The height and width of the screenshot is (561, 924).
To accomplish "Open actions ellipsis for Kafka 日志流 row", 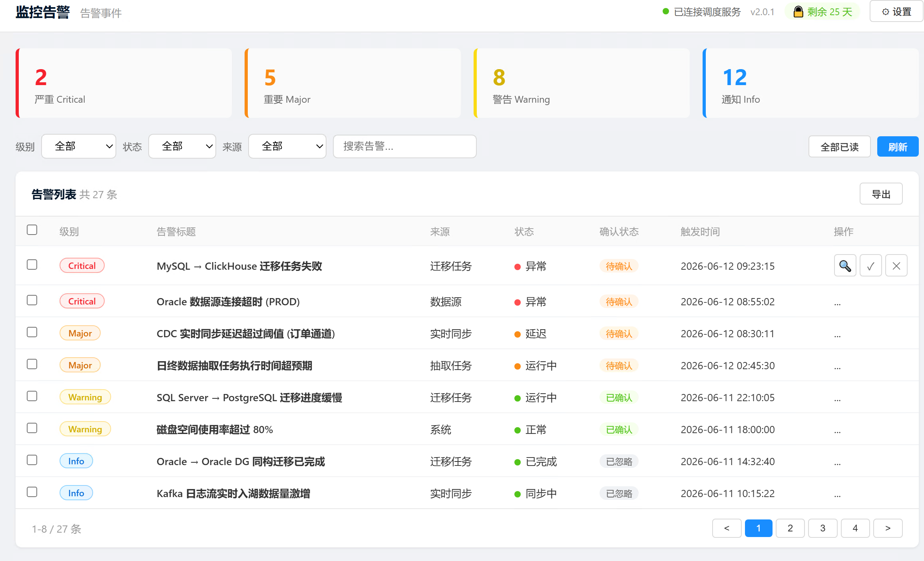I will [837, 495].
